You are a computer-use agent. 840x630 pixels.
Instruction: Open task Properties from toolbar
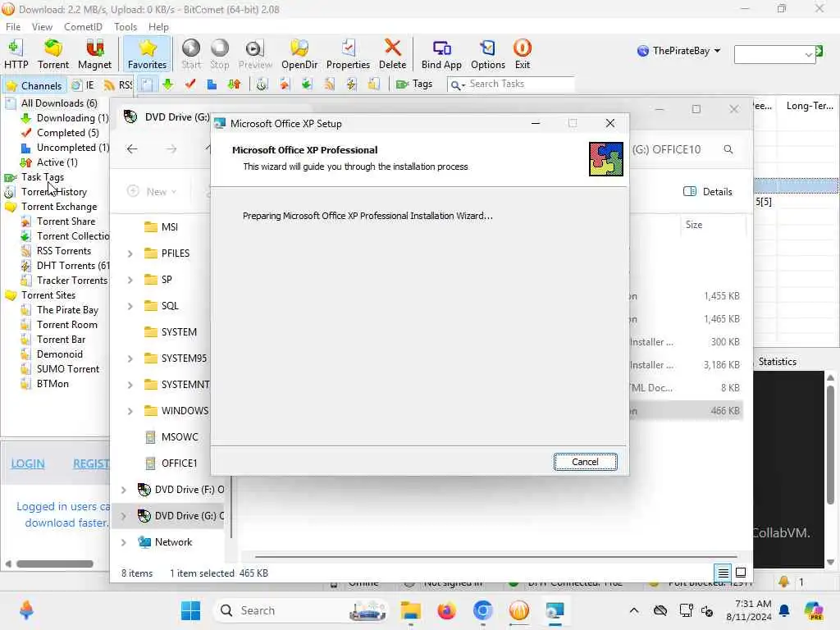[x=348, y=54]
